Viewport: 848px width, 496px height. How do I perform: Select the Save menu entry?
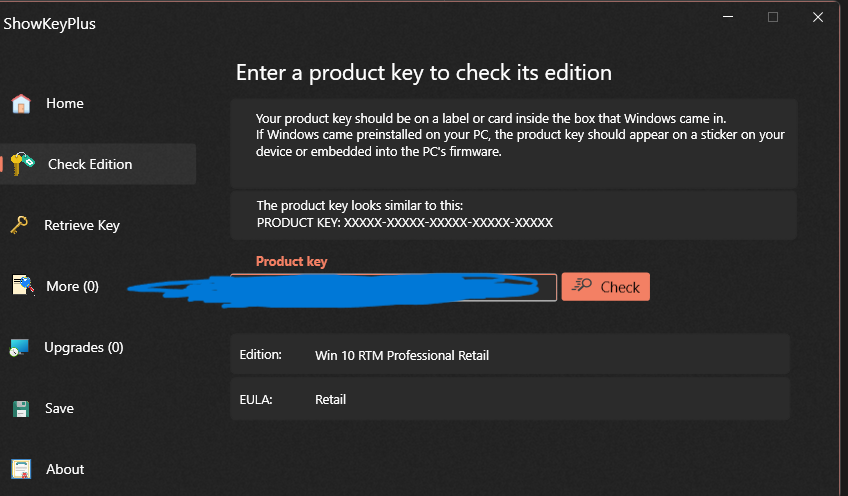pos(59,408)
